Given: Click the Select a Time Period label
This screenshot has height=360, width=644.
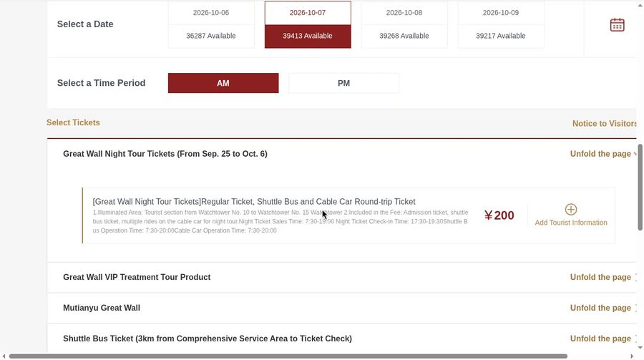Looking at the screenshot, I should click(x=101, y=83).
